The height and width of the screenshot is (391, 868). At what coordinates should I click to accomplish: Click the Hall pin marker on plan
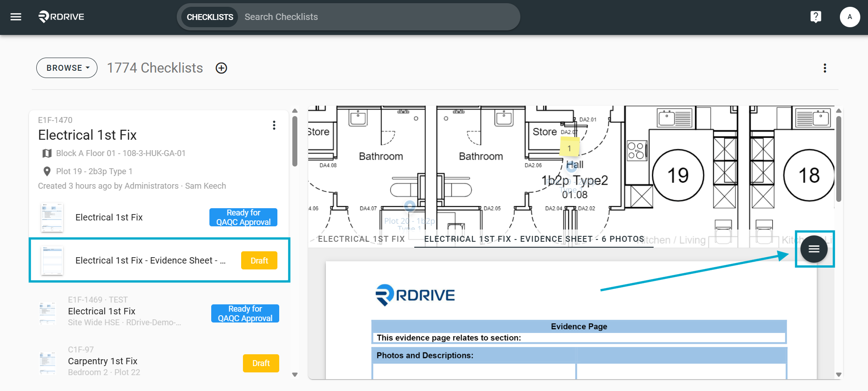pyautogui.click(x=572, y=167)
